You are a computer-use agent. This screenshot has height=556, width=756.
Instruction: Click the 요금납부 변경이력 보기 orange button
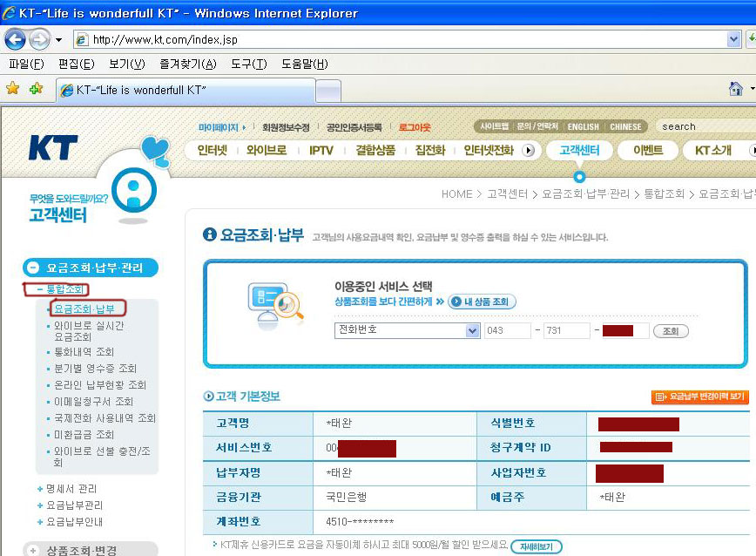699,397
